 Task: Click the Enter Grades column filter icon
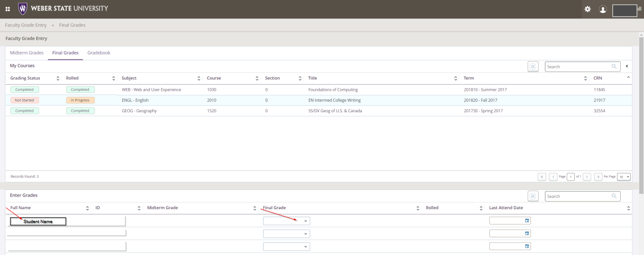(x=533, y=196)
